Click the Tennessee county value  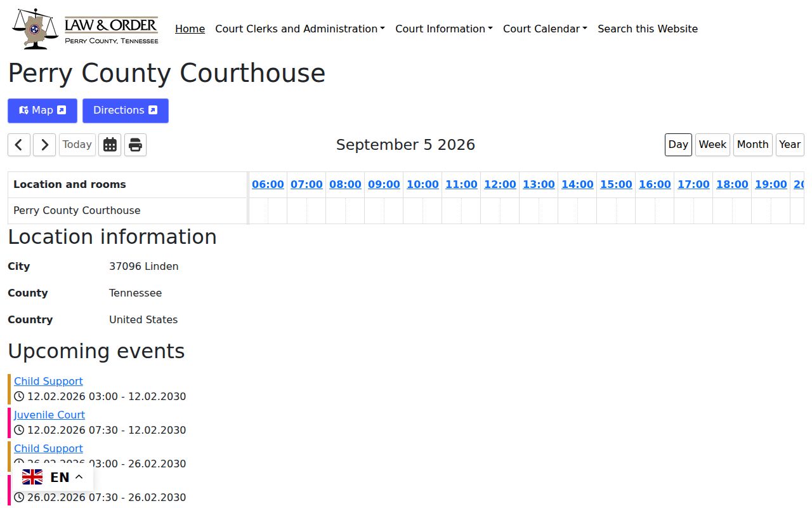135,293
